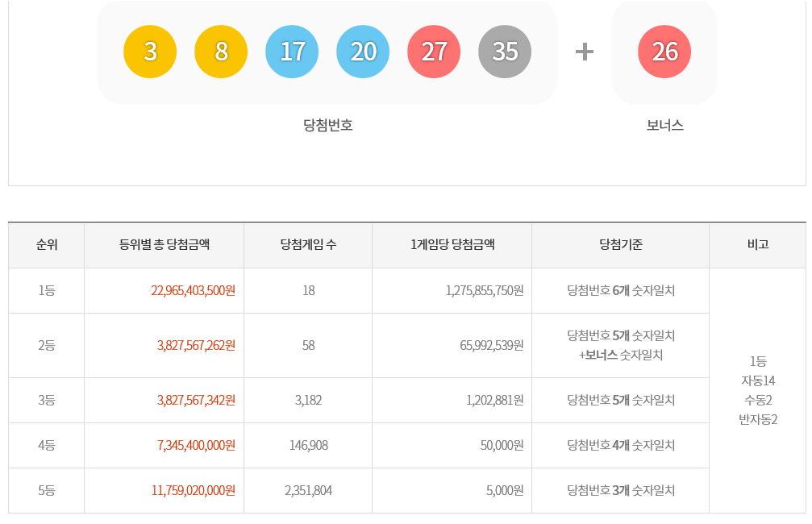812x524 pixels.
Task: Click the 당첨기준 column header
Action: [621, 245]
